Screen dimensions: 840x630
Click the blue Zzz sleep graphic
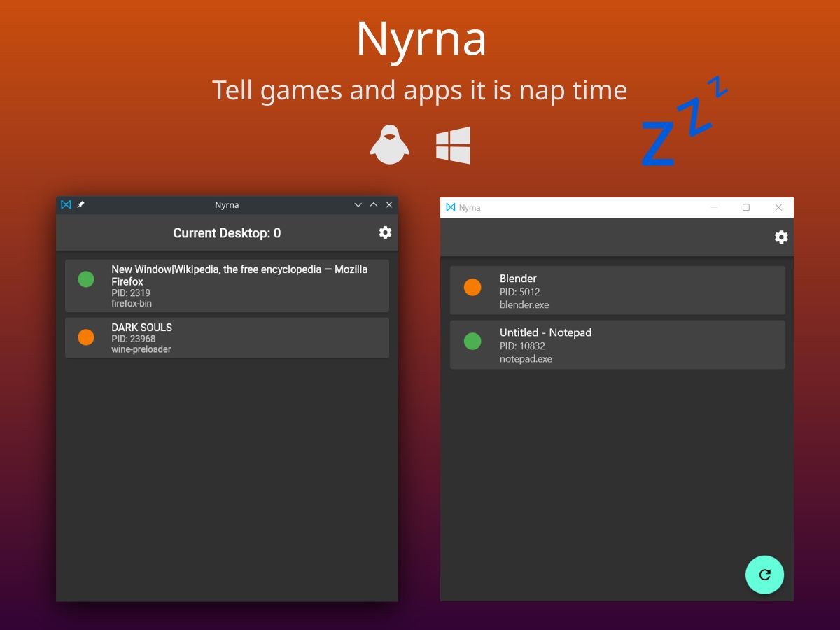tap(684, 120)
